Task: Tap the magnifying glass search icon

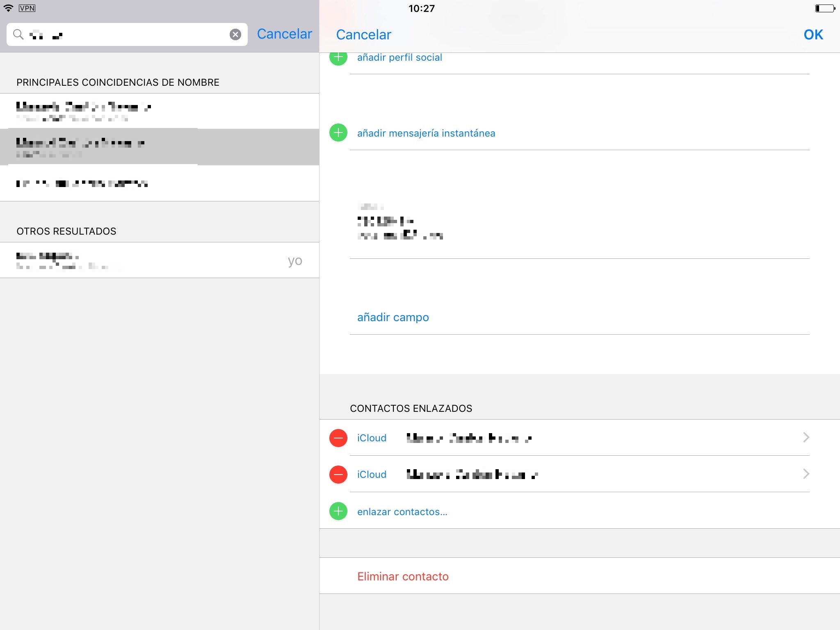Action: 18,34
